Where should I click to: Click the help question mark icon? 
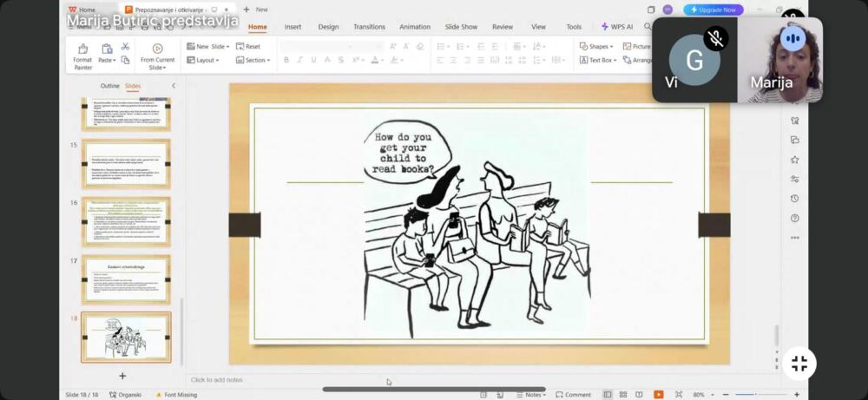coord(794,218)
